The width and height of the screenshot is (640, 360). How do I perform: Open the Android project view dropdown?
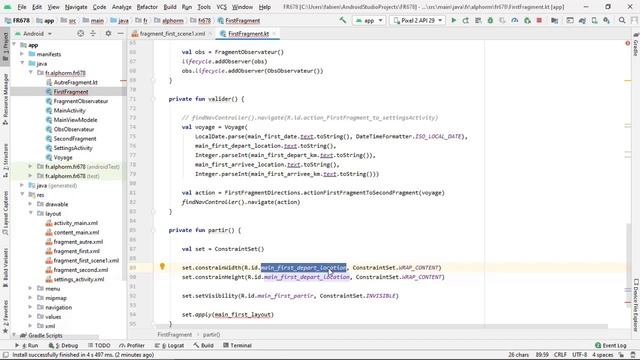[33, 33]
